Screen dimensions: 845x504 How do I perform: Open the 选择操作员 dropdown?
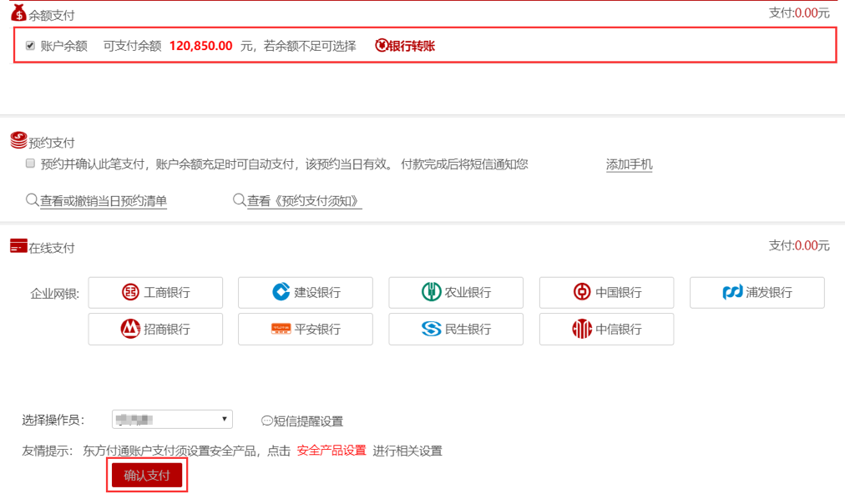click(x=172, y=420)
